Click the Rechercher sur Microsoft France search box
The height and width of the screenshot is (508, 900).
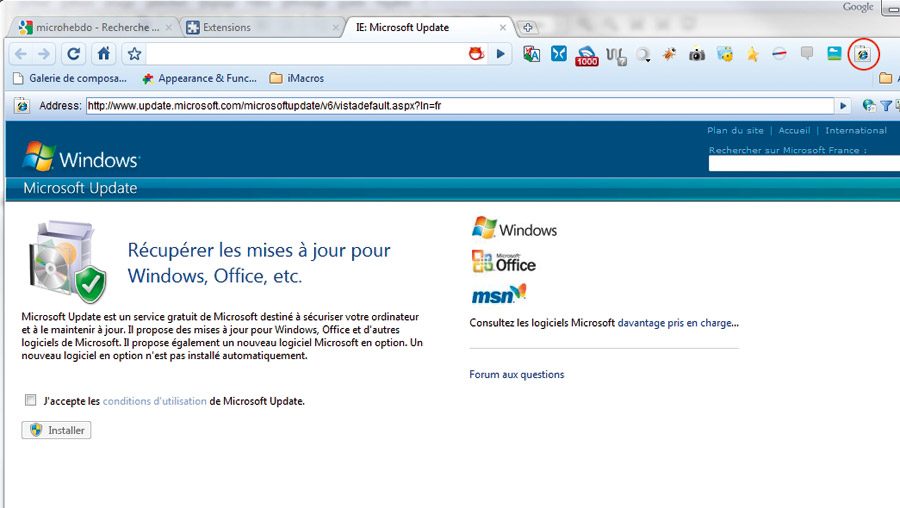[804, 164]
